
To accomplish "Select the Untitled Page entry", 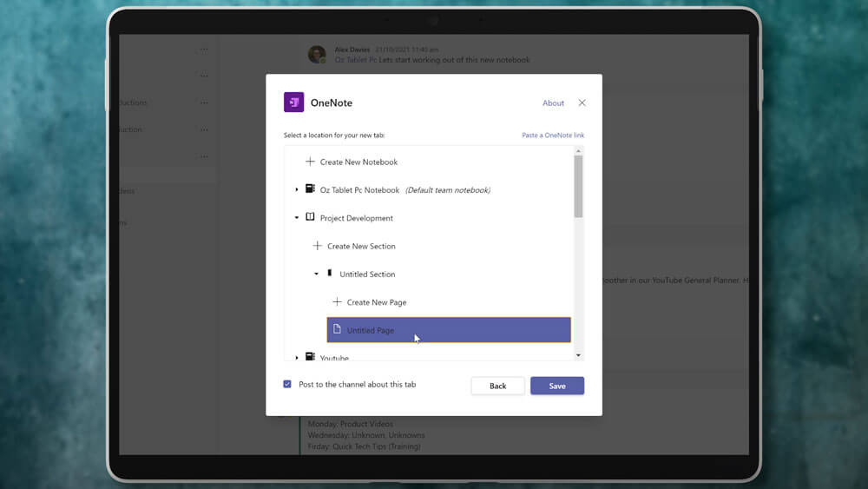I will coord(449,330).
